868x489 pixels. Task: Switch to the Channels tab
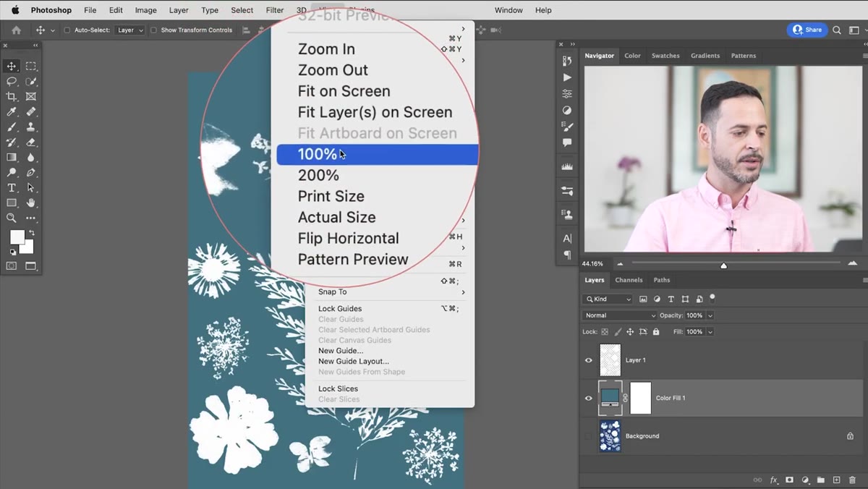[x=629, y=280]
